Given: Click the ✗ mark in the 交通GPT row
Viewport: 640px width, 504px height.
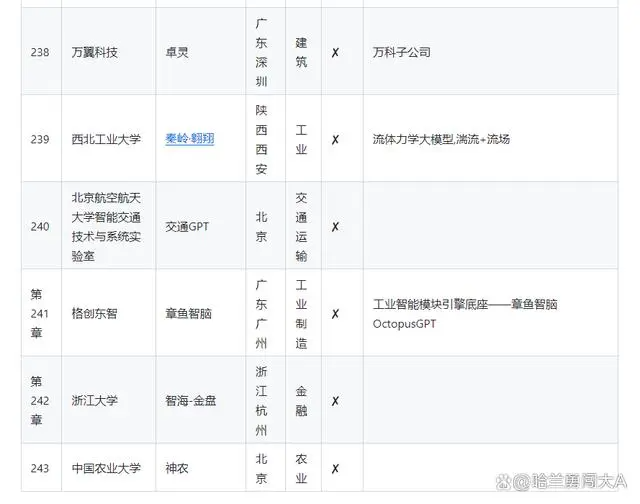Looking at the screenshot, I should click(335, 226).
